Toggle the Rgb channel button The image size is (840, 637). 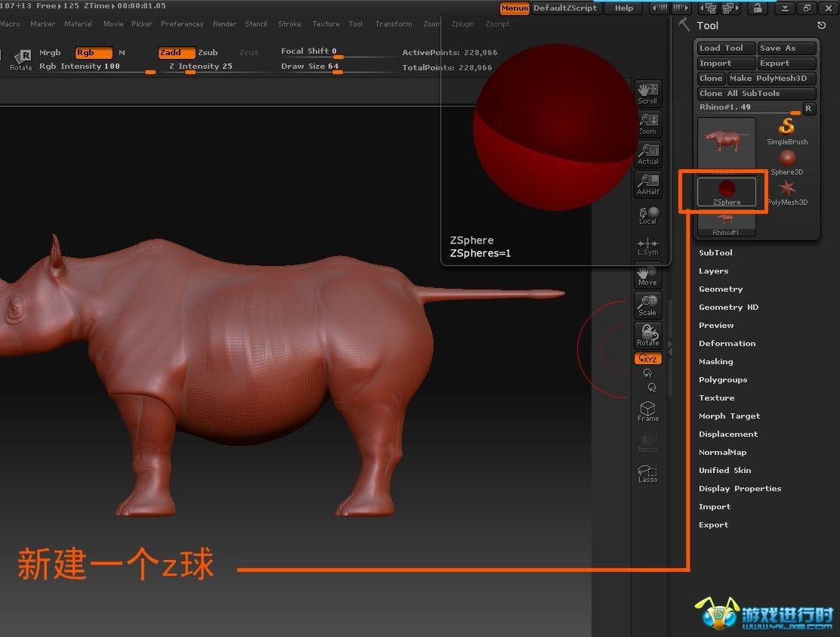click(94, 52)
